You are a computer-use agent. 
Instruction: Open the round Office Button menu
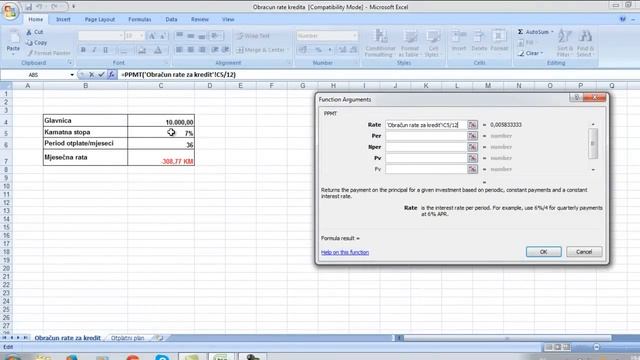(x=10, y=11)
